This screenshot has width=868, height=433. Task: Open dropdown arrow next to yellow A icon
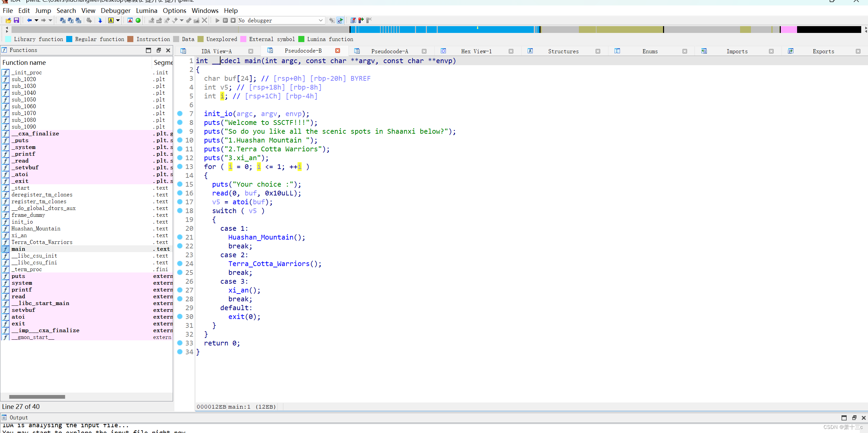[x=118, y=20]
